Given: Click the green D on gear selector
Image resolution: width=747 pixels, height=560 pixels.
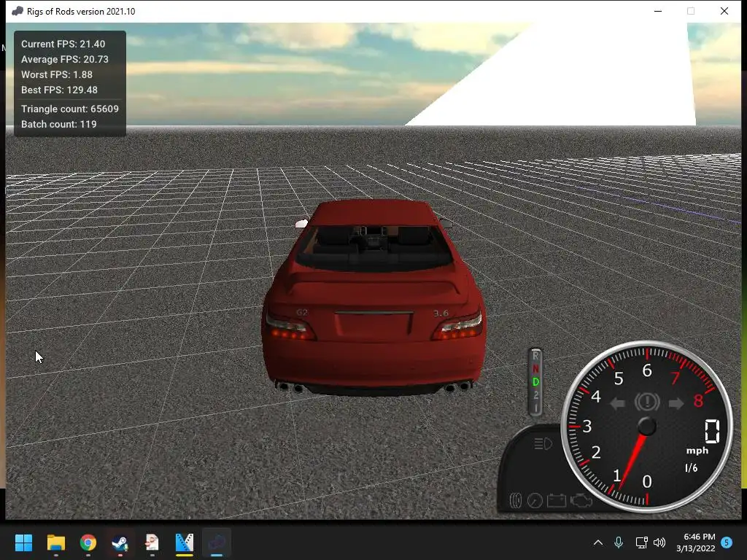Looking at the screenshot, I should (x=535, y=382).
